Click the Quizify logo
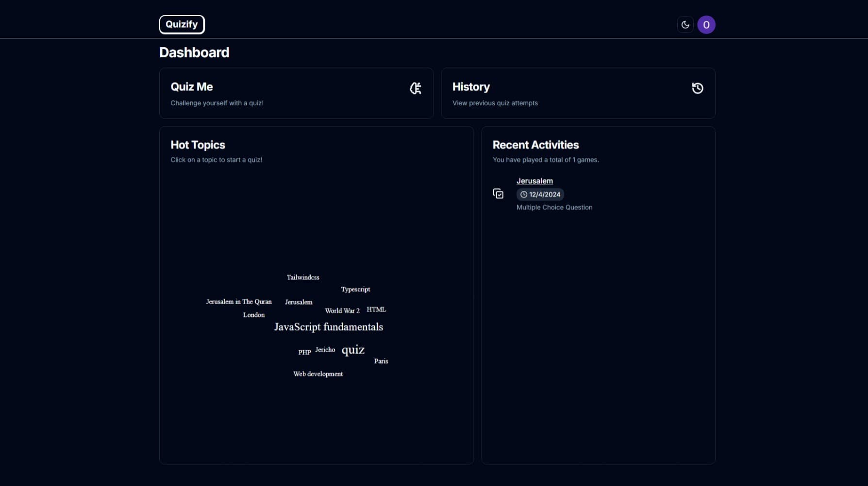Image resolution: width=868 pixels, height=486 pixels. [182, 24]
